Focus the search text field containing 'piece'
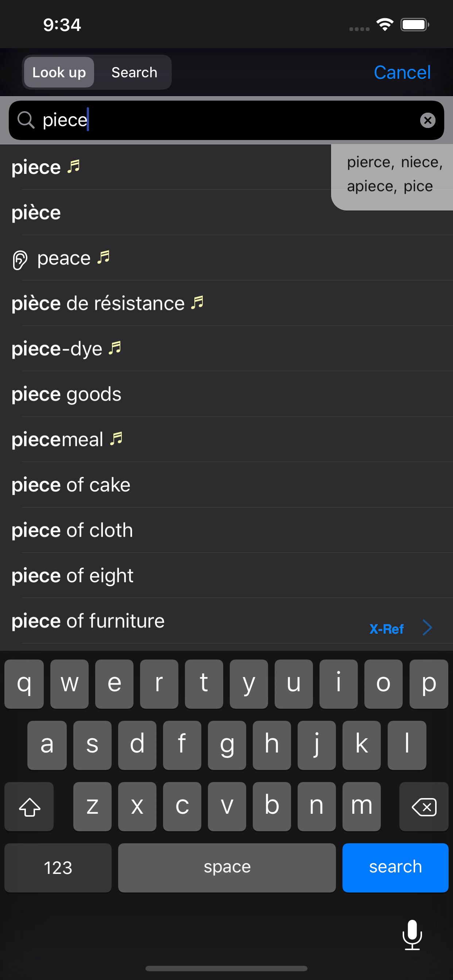The width and height of the screenshot is (453, 980). 226,120
